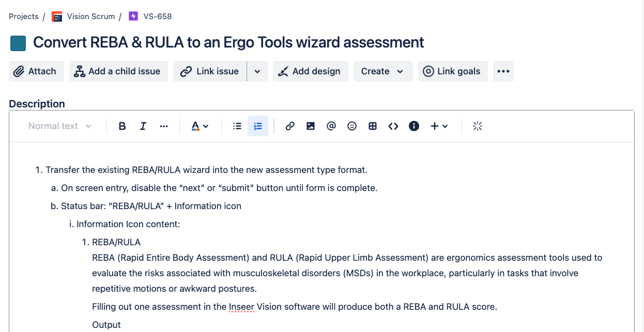Click the 'Description' heading label
The image size is (644, 332).
tap(37, 104)
